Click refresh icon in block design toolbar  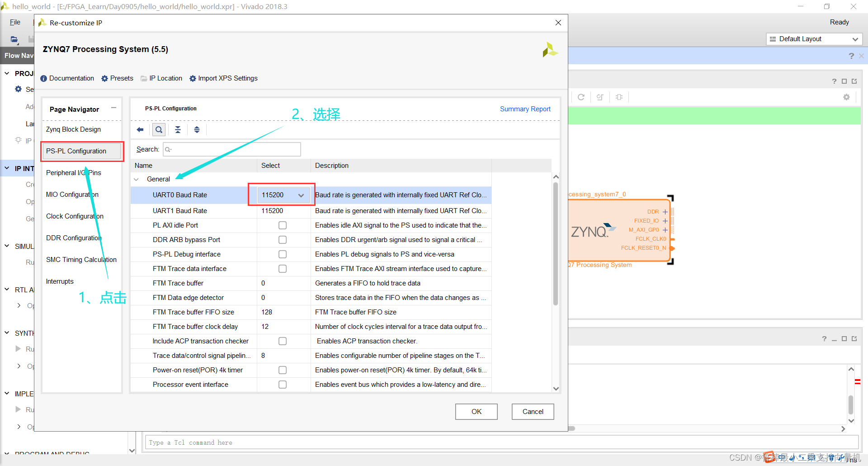(581, 97)
